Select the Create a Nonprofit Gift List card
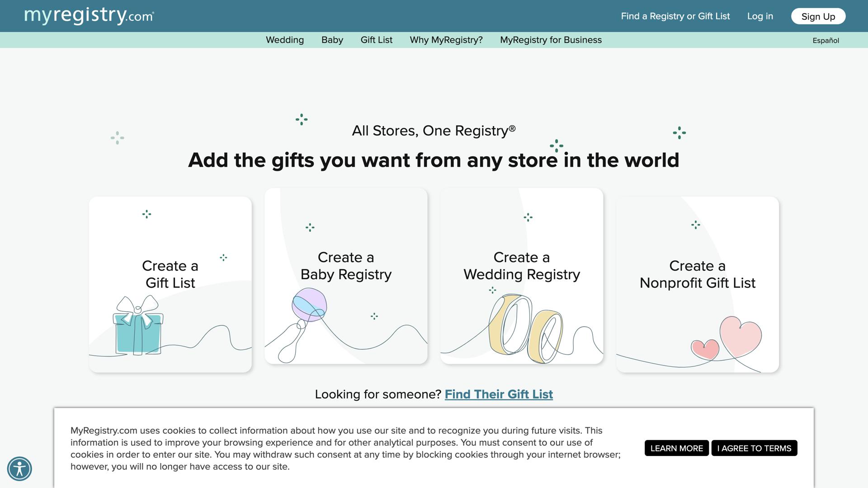 (697, 274)
